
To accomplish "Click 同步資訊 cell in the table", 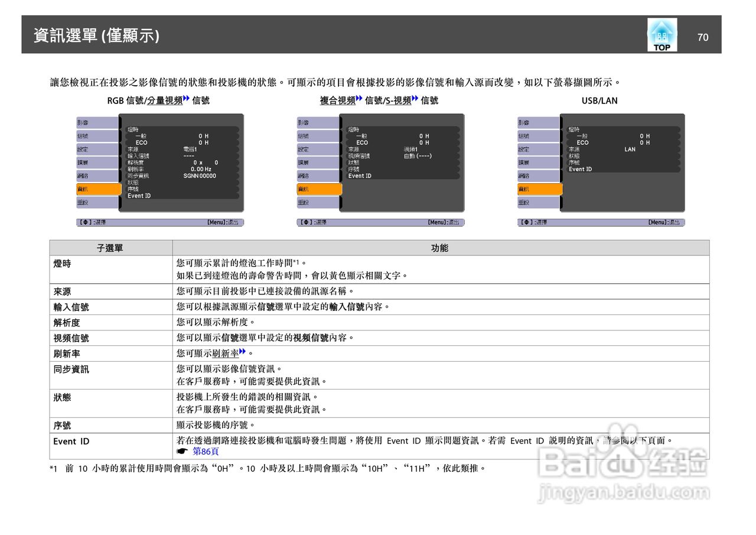I will point(111,375).
